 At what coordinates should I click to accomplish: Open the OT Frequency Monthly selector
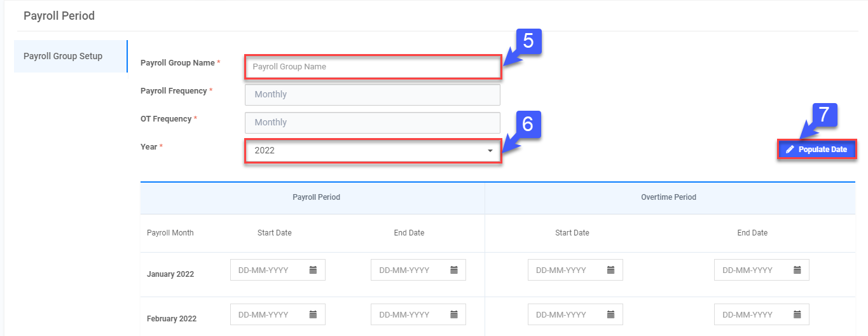372,123
